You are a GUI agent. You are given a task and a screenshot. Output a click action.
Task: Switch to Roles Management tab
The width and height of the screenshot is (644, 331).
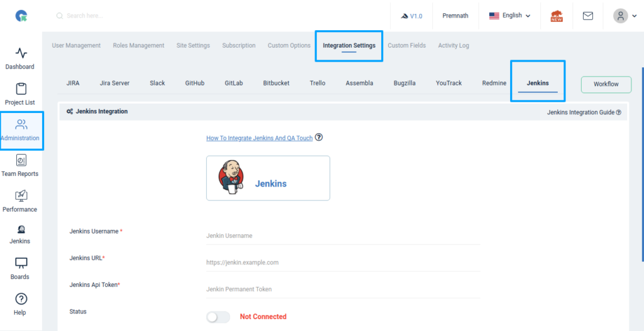pyautogui.click(x=138, y=45)
